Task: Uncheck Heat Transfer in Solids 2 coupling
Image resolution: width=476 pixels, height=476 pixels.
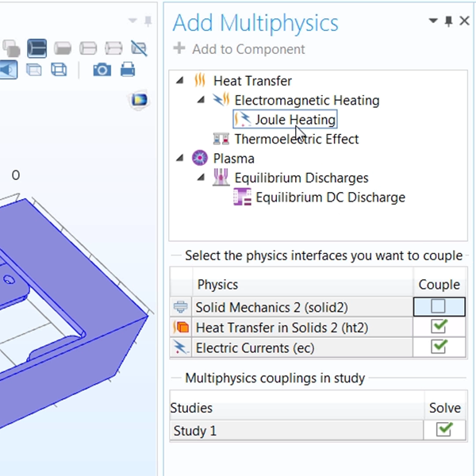Action: 439,327
